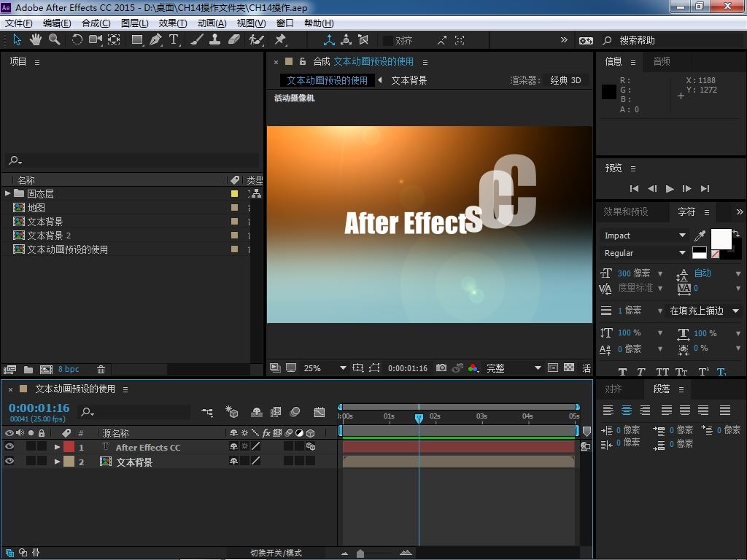Toggle 3D layer switch on After Effects CC
The height and width of the screenshot is (560, 747).
click(311, 446)
